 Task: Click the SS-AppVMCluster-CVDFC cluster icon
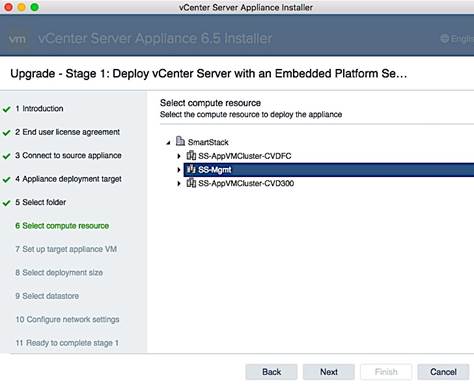click(191, 155)
